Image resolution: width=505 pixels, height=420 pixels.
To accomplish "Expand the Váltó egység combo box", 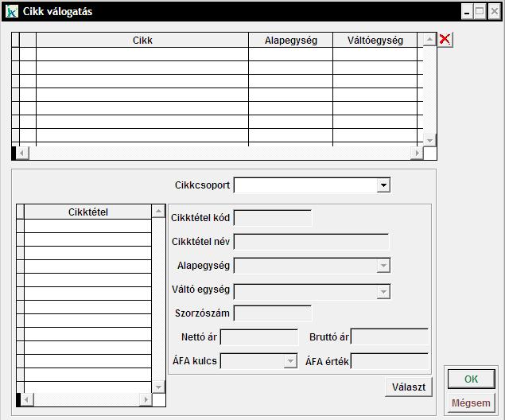I will (383, 292).
